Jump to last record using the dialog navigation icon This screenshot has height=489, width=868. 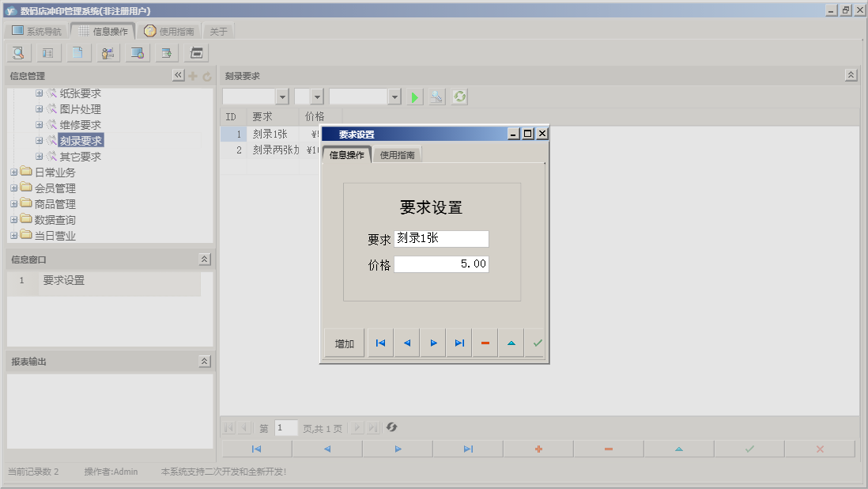pyautogui.click(x=459, y=343)
